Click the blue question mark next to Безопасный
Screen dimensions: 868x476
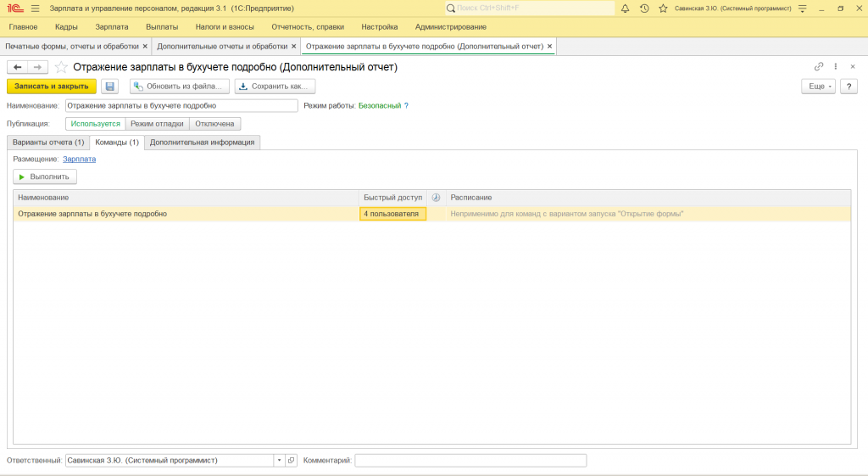(406, 106)
